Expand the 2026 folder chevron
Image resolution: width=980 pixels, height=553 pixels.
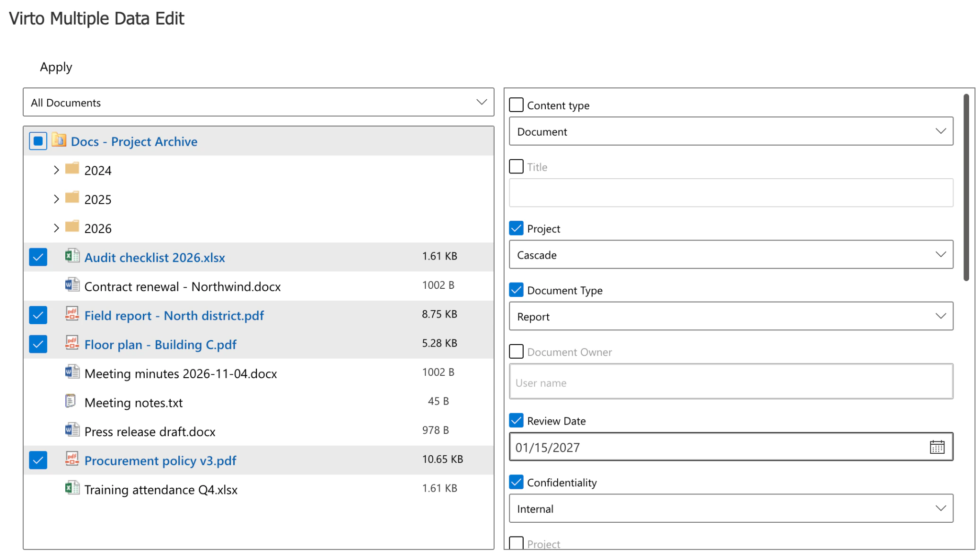(x=56, y=228)
